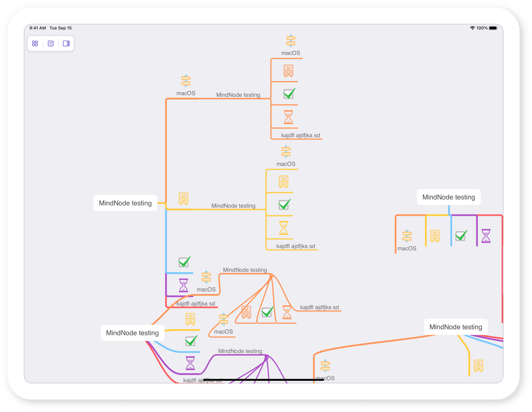Toggle the inspector side panel button
The height and width of the screenshot is (412, 532).
pyautogui.click(x=66, y=44)
